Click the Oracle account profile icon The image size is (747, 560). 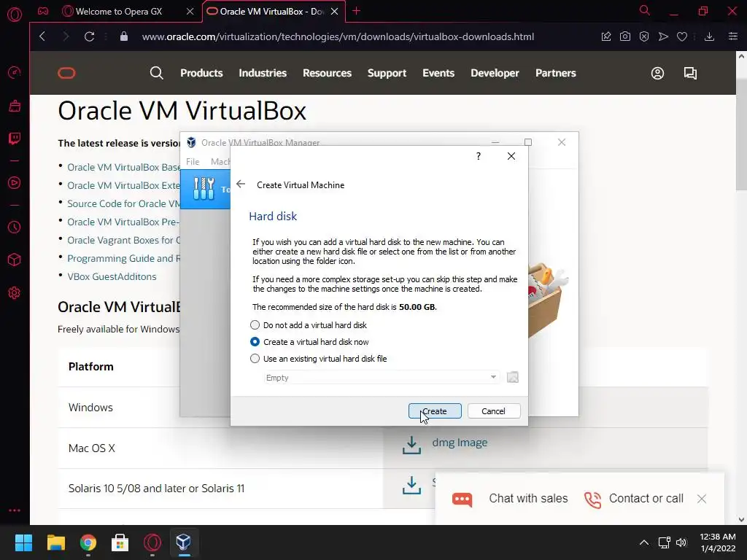pos(657,73)
